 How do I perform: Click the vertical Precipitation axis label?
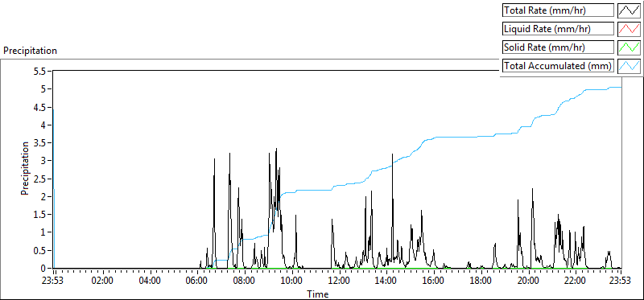tap(25, 168)
